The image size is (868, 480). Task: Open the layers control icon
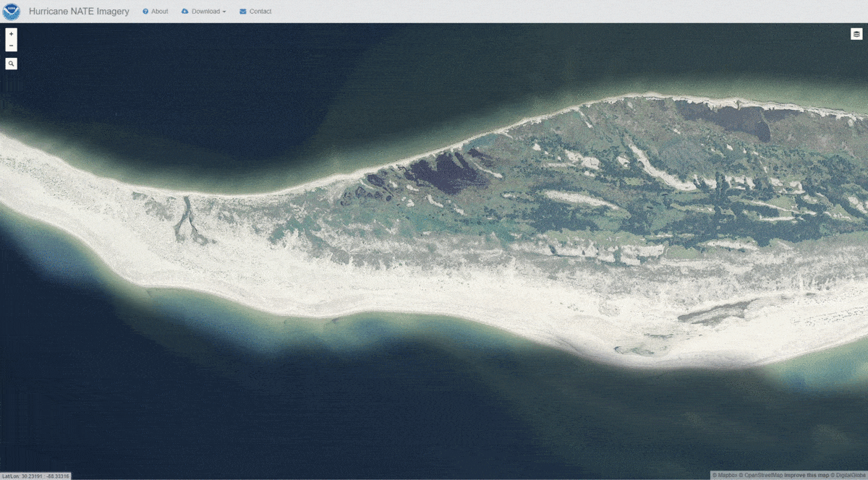[856, 34]
